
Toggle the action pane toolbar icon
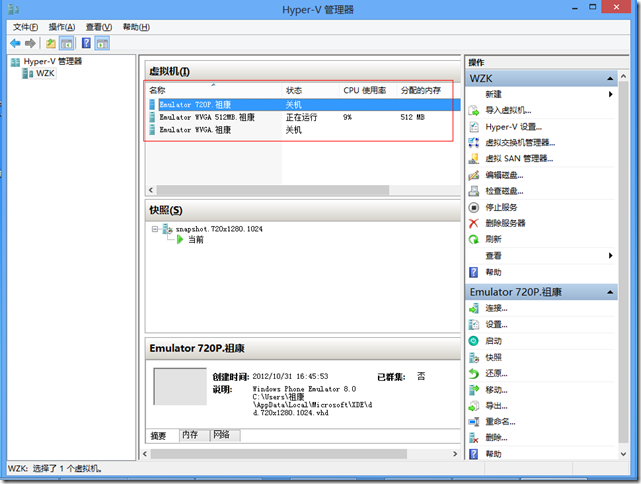pos(102,43)
